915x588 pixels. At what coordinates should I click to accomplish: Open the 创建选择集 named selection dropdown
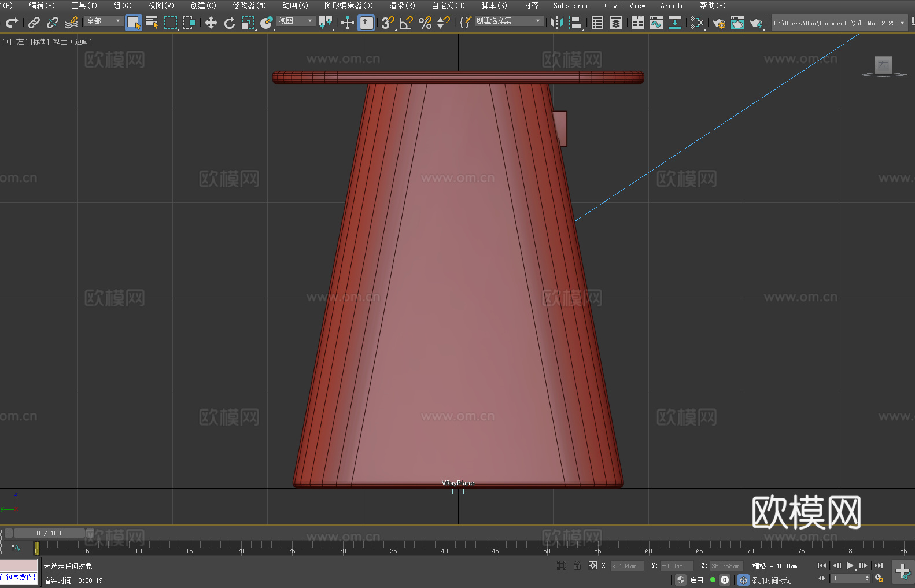click(x=510, y=21)
